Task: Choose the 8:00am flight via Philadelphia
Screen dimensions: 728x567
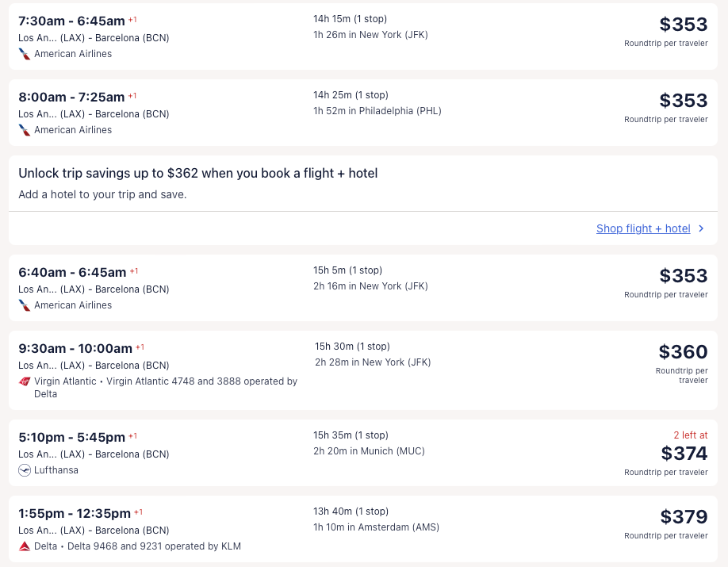Action: tap(71, 97)
